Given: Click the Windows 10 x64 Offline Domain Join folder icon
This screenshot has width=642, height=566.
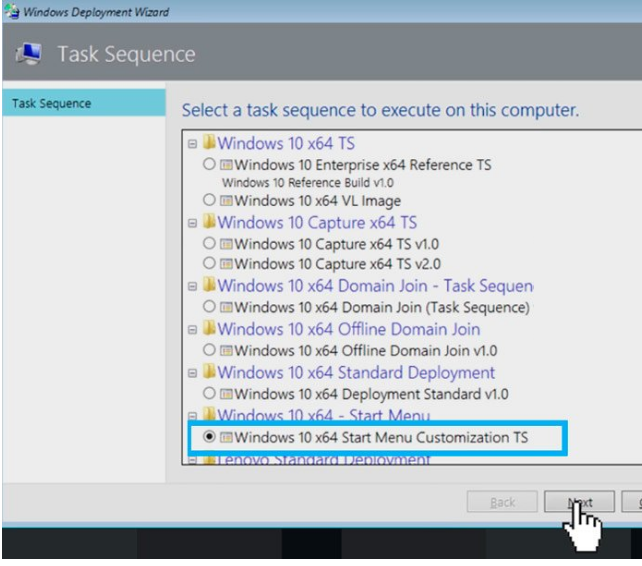Looking at the screenshot, I should pos(209,328).
